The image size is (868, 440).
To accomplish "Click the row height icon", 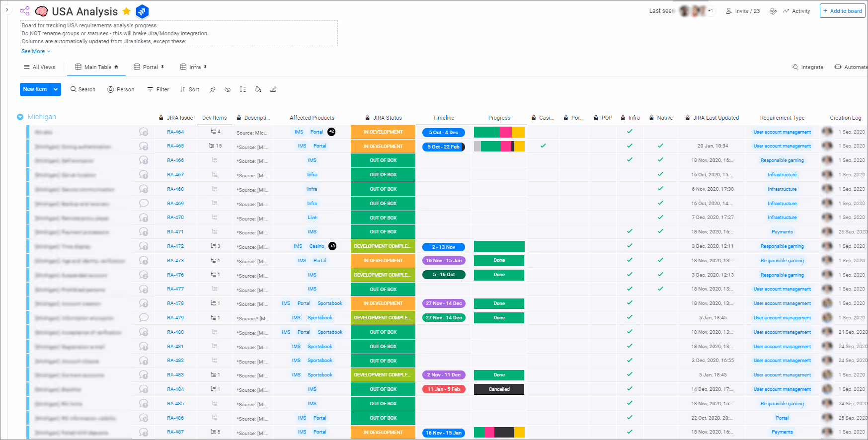I will point(242,89).
